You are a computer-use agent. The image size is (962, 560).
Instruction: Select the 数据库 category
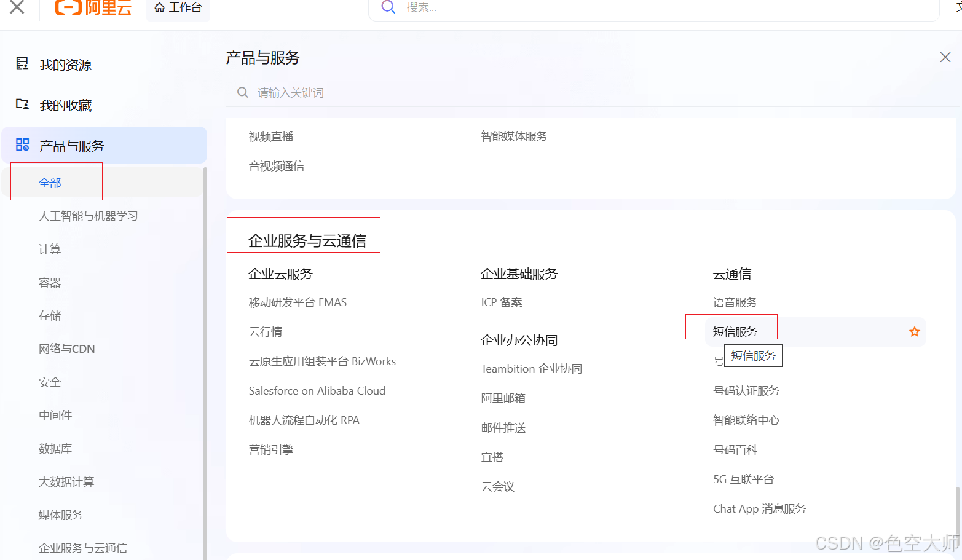[x=55, y=449]
